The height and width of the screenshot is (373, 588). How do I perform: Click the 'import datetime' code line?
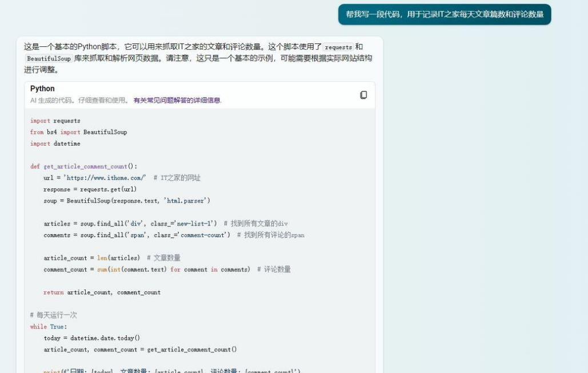tap(55, 143)
